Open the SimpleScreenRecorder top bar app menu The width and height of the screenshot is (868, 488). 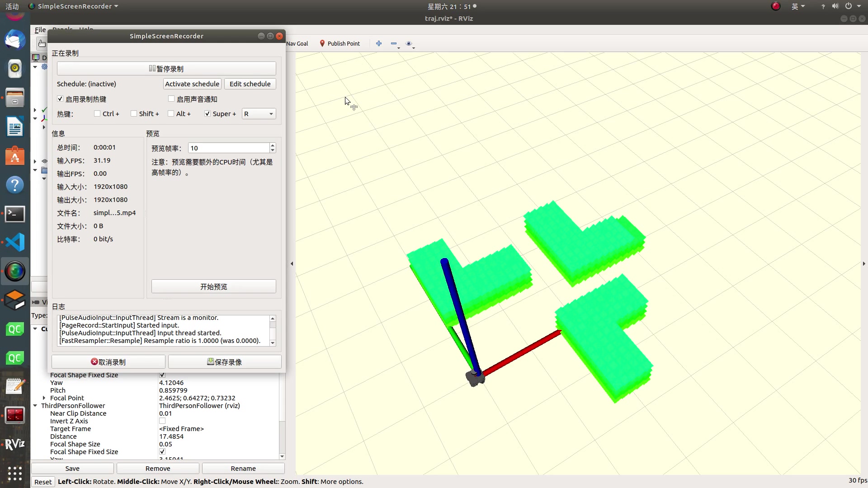[75, 6]
